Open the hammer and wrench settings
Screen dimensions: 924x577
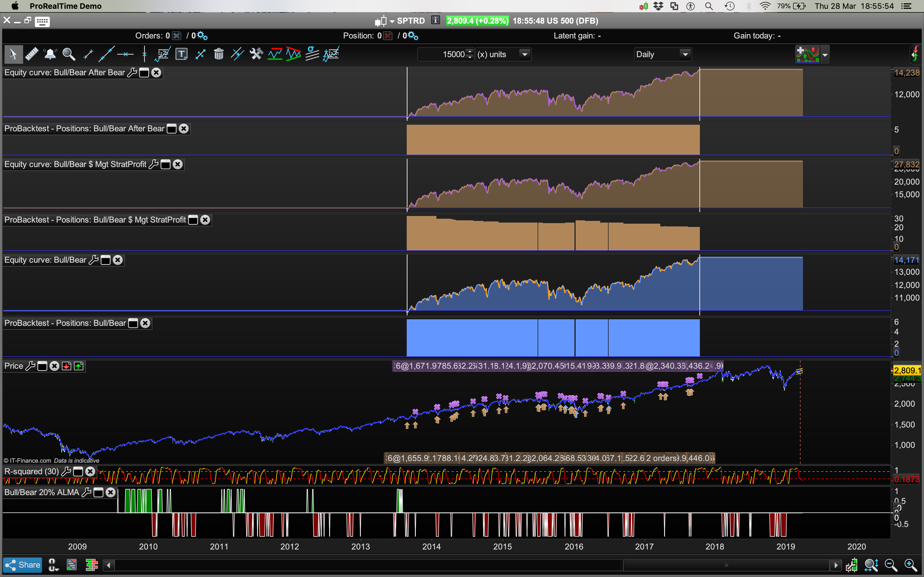(256, 54)
